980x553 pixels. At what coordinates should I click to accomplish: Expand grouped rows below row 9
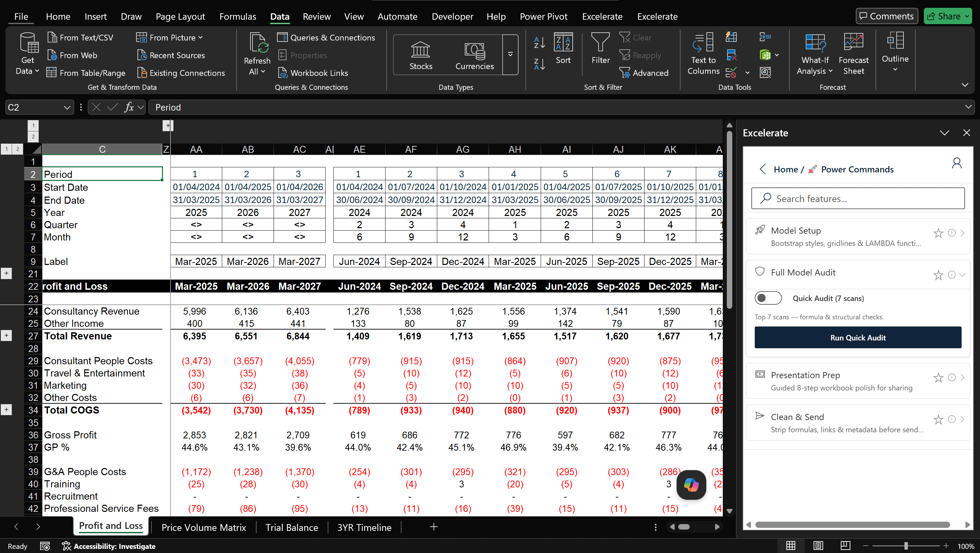click(x=6, y=273)
